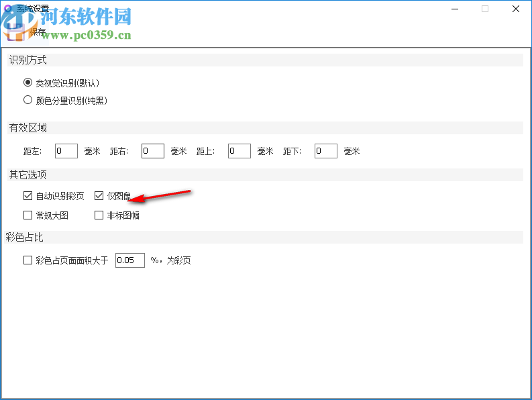Minimize the 系统设置 window
The image size is (532, 400).
click(x=455, y=9)
